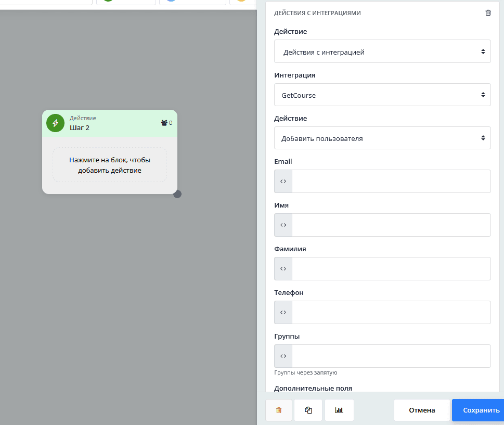This screenshot has height=425, width=504.
Task: Click the copy block icon in bottom toolbar
Action: pos(308,410)
